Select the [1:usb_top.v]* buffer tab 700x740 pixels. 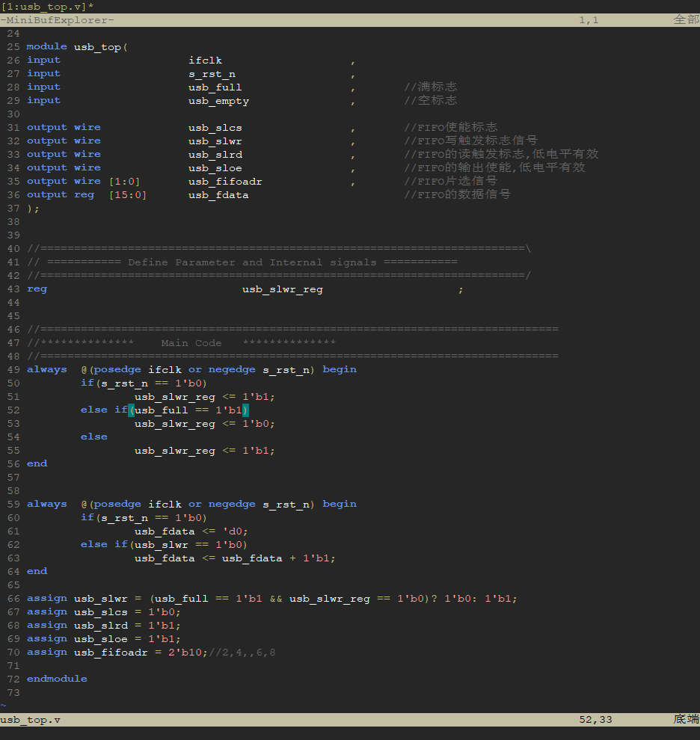click(47, 7)
